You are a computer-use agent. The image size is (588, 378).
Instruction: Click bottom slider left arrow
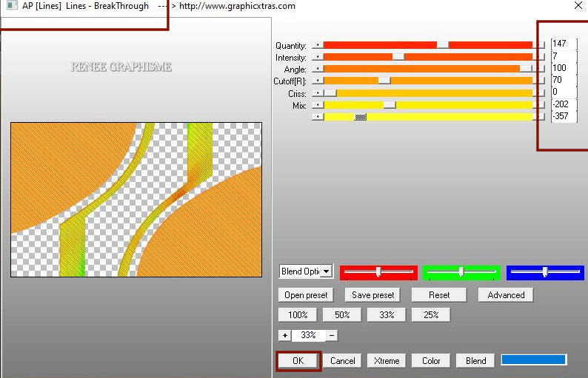point(318,117)
